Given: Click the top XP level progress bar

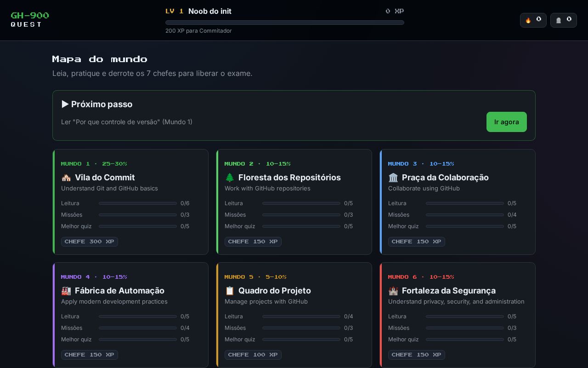Looking at the screenshot, I should (285, 23).
